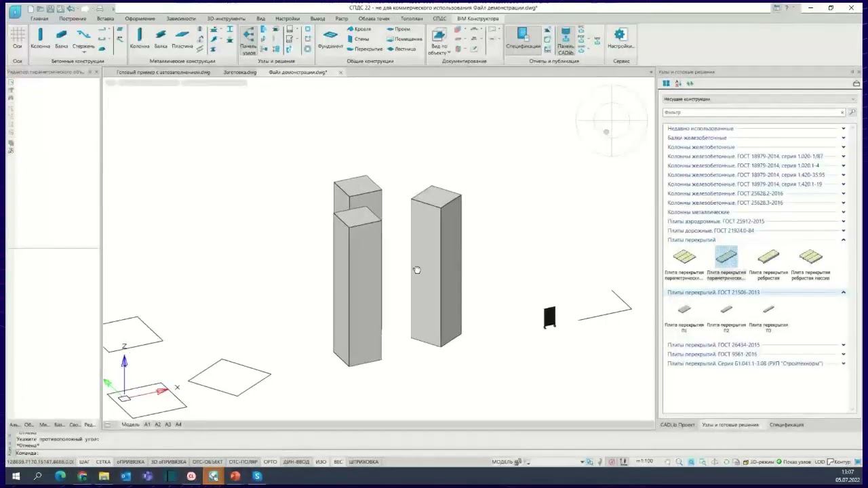
Task: Select the Проем opening tool
Action: click(x=399, y=29)
